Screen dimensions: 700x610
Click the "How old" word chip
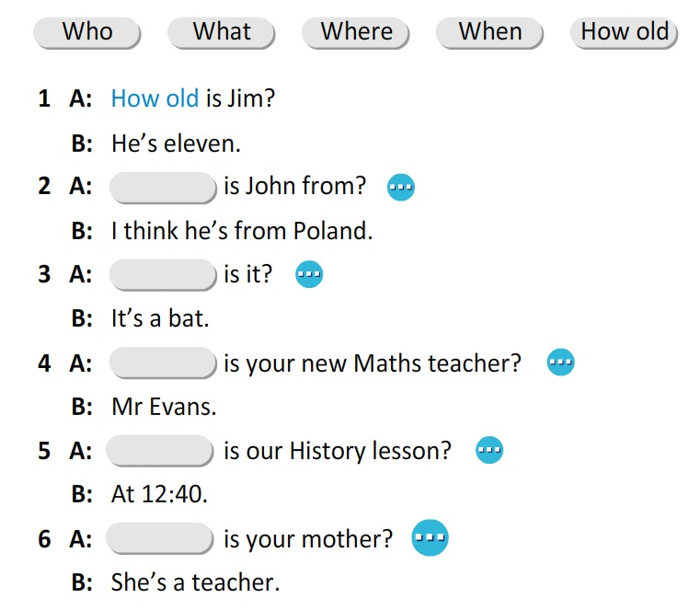click(x=625, y=32)
